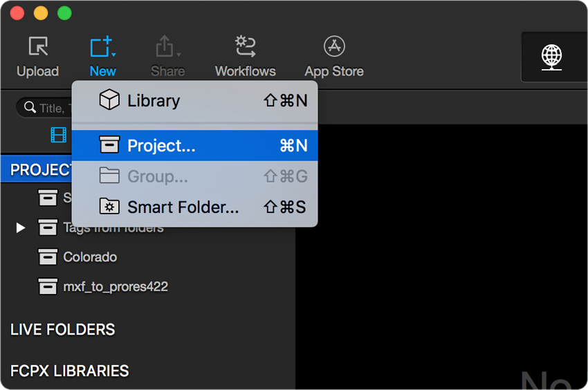
Task: Expand the Tags from folders project
Action: pos(21,228)
